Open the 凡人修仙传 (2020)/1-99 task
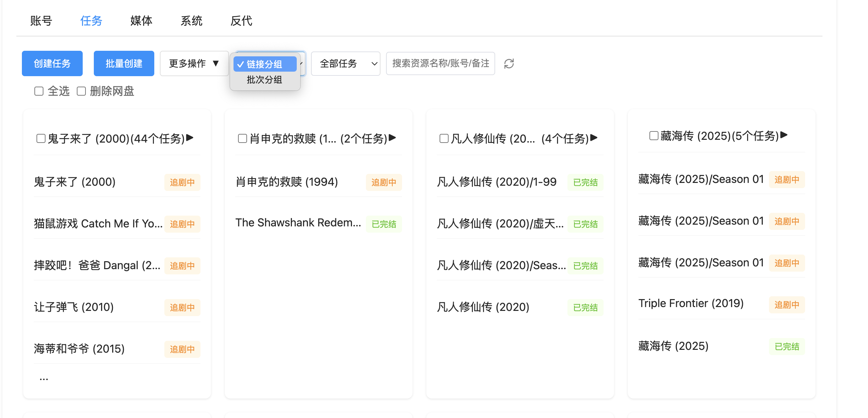Screen dimensions: 868x418 [497, 182]
